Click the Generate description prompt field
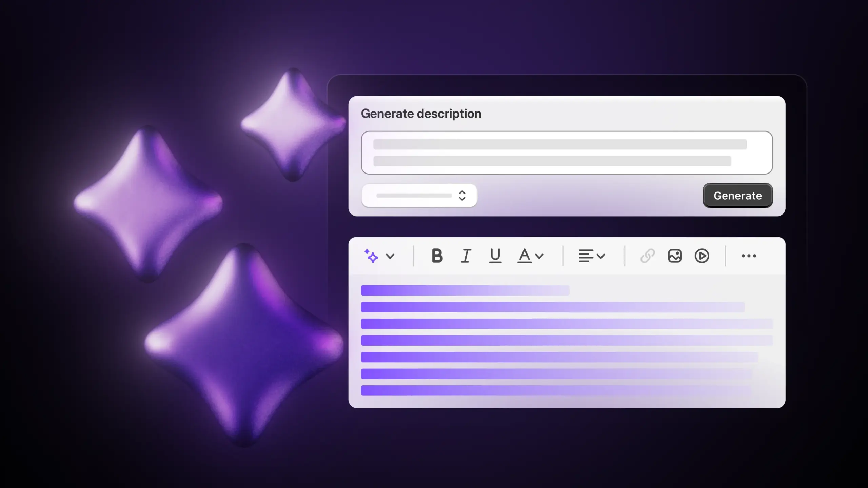Viewport: 868px width, 488px height. click(567, 152)
